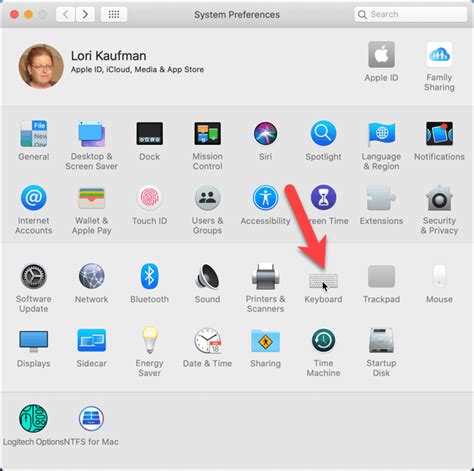Open the General preferences pane

click(x=33, y=134)
